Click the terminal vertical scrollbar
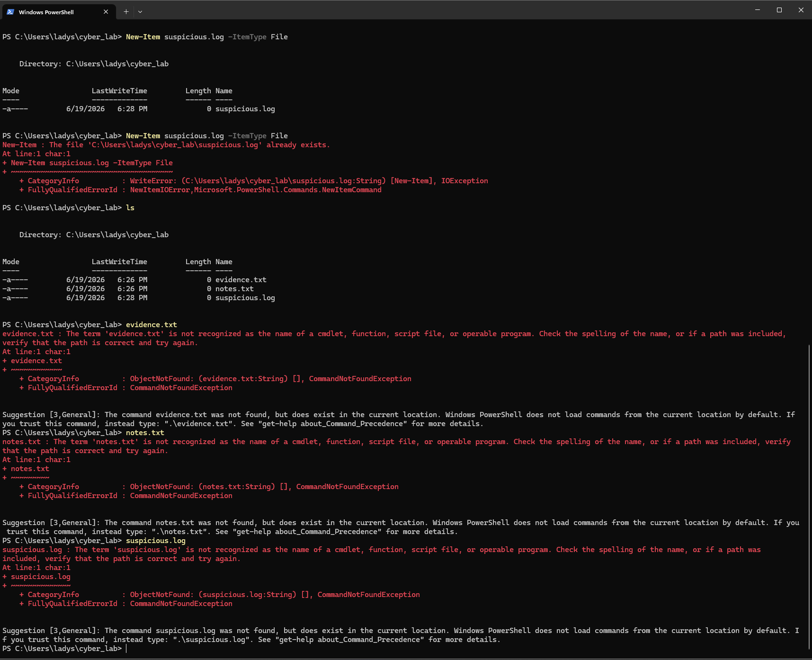The width and height of the screenshot is (812, 660). point(809,497)
